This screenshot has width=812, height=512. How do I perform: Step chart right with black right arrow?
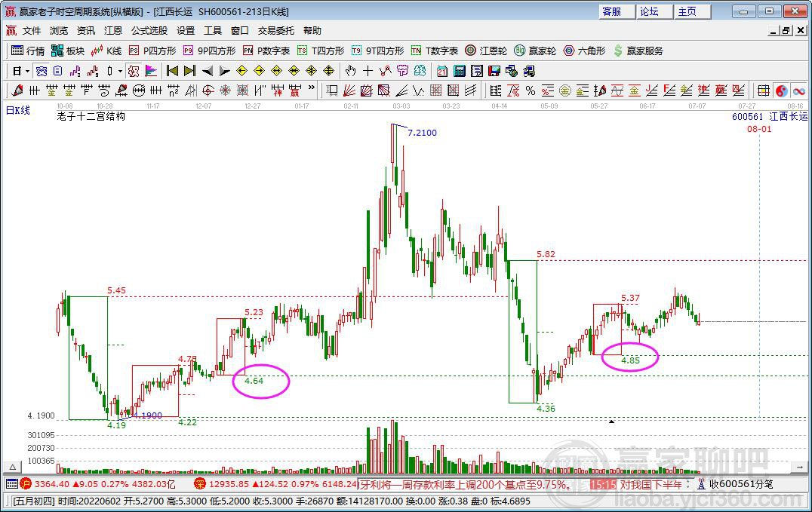click(225, 71)
